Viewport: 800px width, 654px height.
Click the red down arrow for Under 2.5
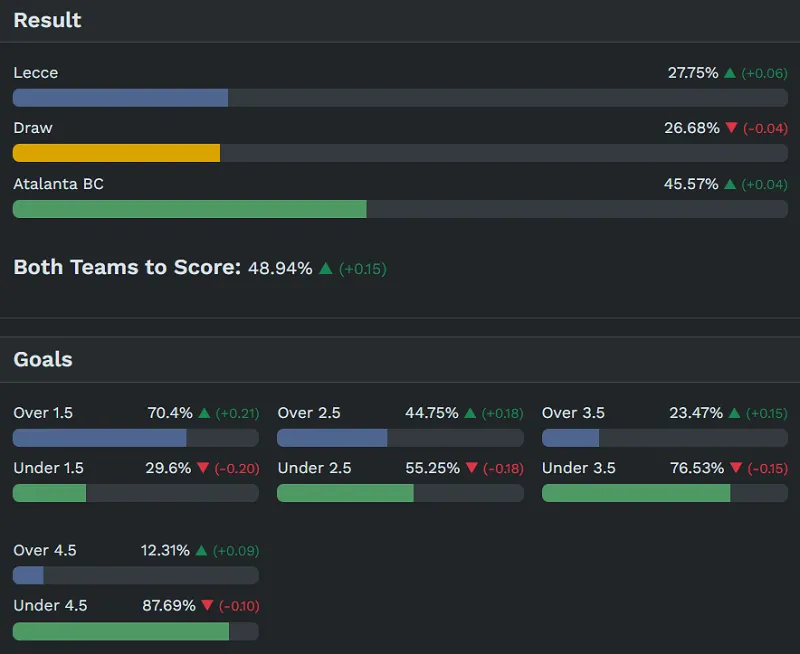point(472,468)
